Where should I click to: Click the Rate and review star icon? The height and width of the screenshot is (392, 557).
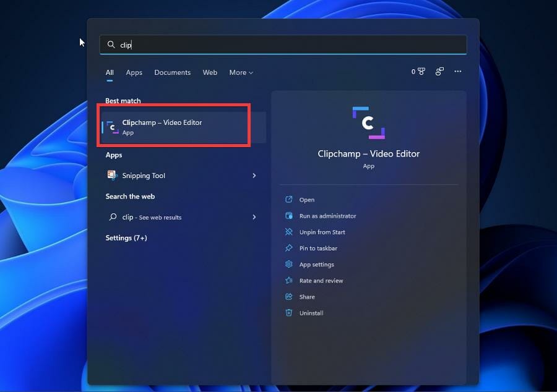pyautogui.click(x=289, y=280)
